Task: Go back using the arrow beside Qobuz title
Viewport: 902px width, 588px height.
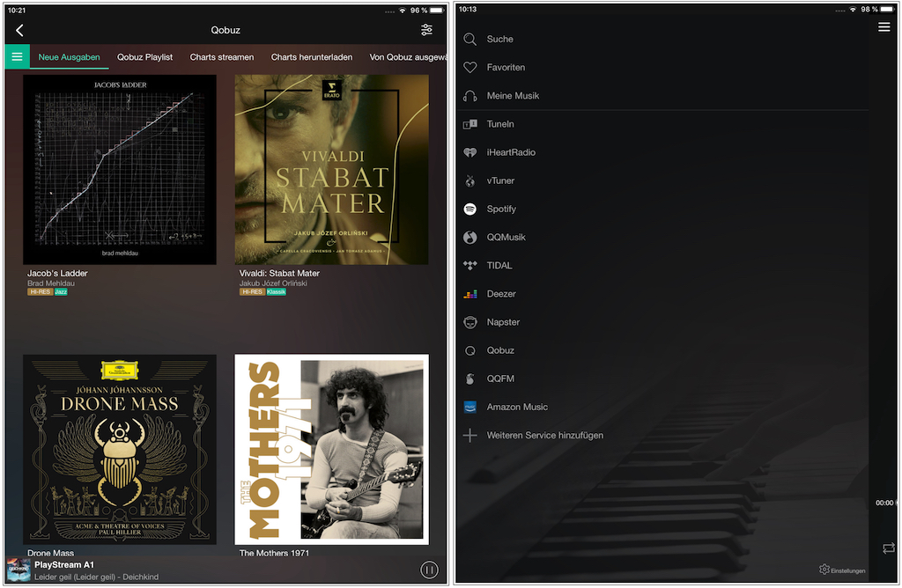Action: (19, 30)
